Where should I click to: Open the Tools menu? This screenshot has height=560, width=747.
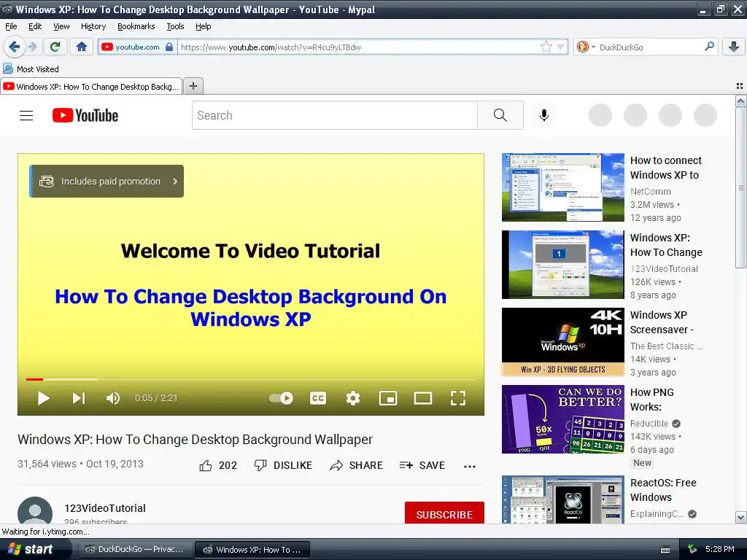pyautogui.click(x=175, y=26)
